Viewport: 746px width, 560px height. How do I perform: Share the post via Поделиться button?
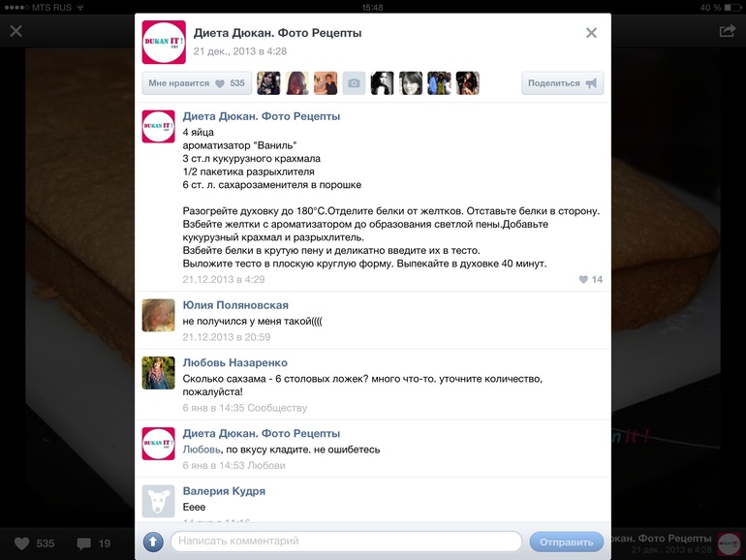point(562,83)
